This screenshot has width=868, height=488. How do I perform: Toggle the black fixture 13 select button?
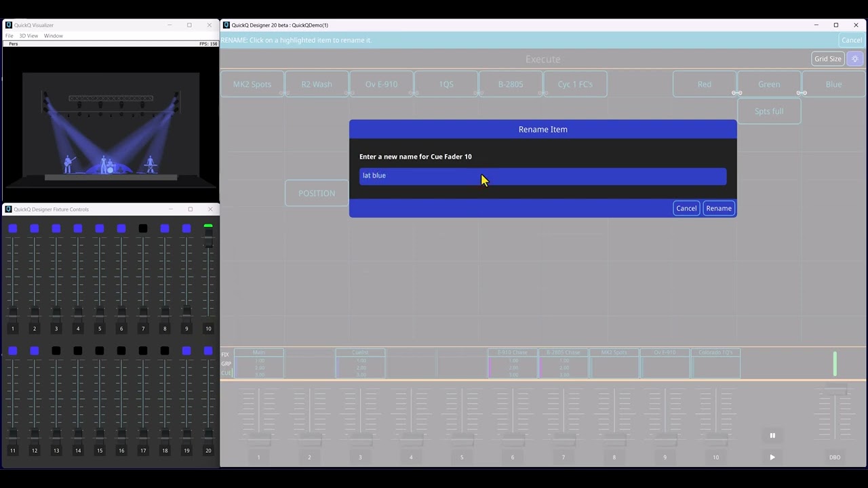click(56, 351)
